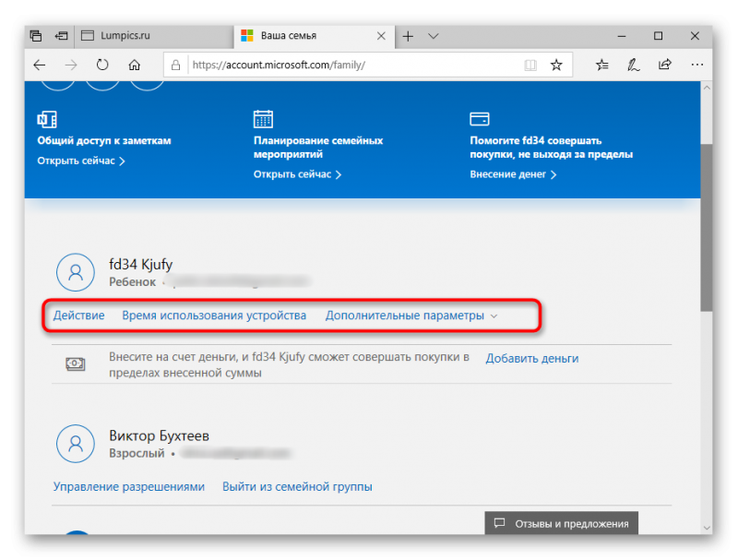Open Отзывы и предложения feedback button

click(x=562, y=523)
